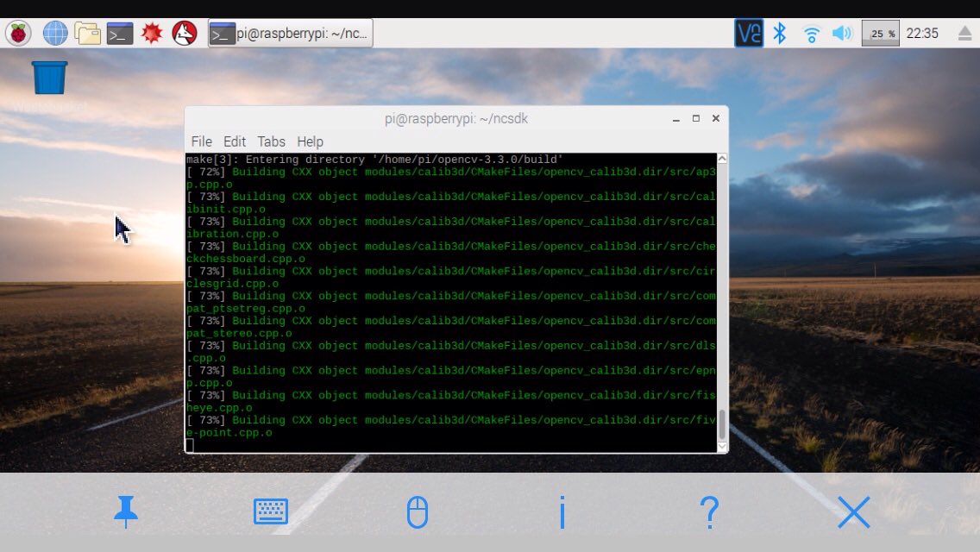This screenshot has height=552, width=980.
Task: Select the Wastebasket desktop icon
Action: point(49,78)
